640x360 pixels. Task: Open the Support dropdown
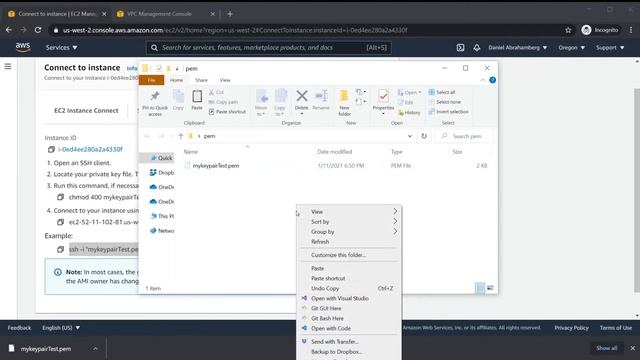pos(610,48)
